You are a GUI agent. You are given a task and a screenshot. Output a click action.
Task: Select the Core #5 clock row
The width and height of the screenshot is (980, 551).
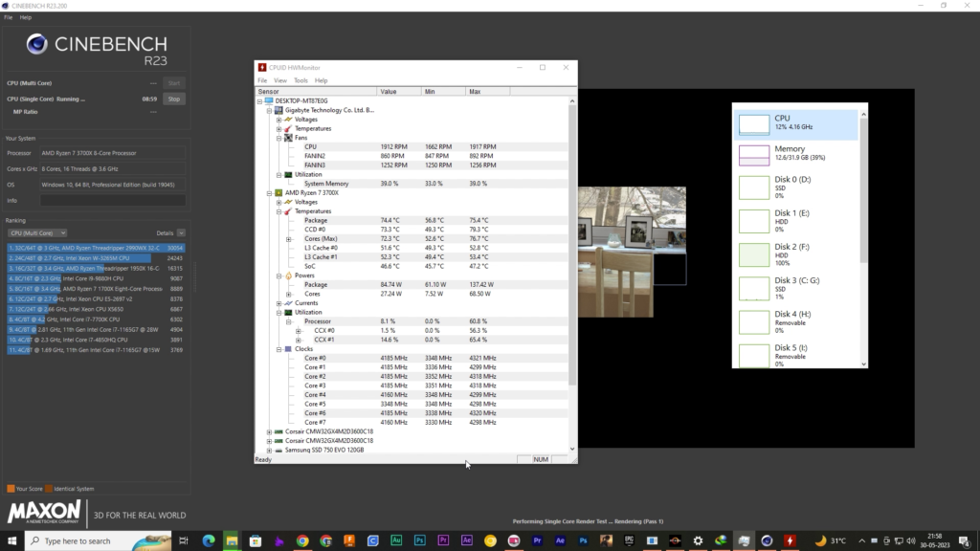412,405
